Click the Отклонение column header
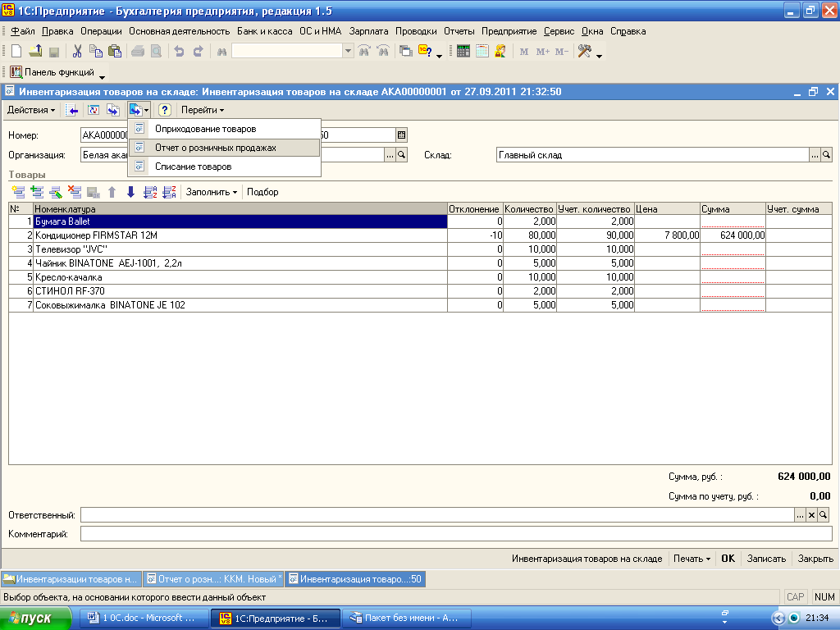The width and height of the screenshot is (840, 630). click(475, 209)
